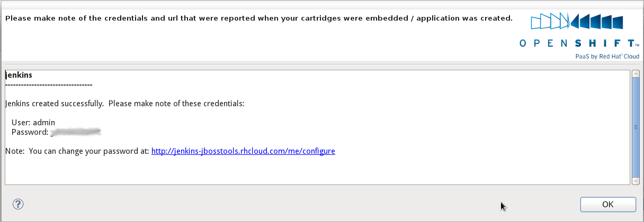Click the scrollbar down arrow

pyautogui.click(x=636, y=180)
